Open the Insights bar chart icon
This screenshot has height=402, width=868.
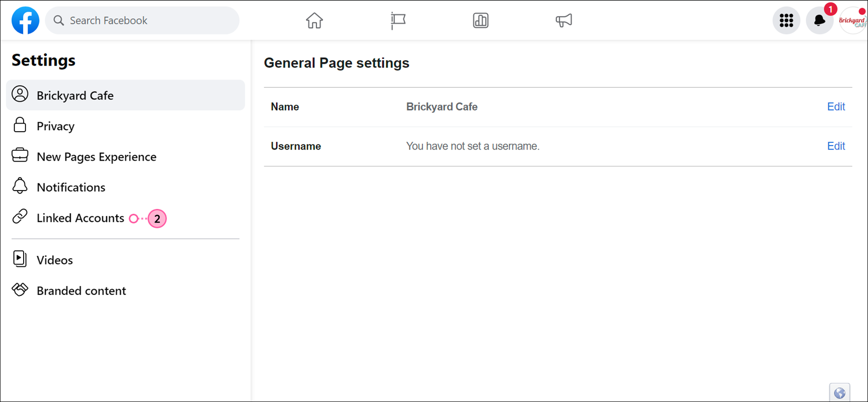click(481, 20)
